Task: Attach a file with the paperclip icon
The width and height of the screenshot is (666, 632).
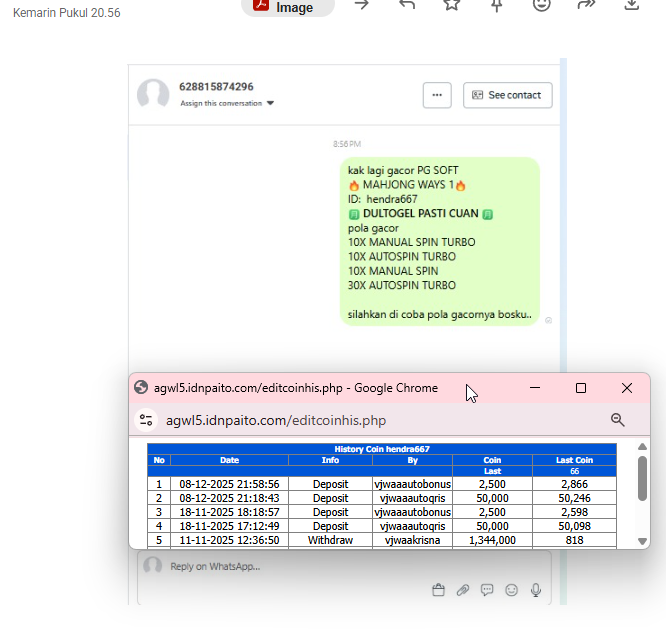Action: coord(463,590)
